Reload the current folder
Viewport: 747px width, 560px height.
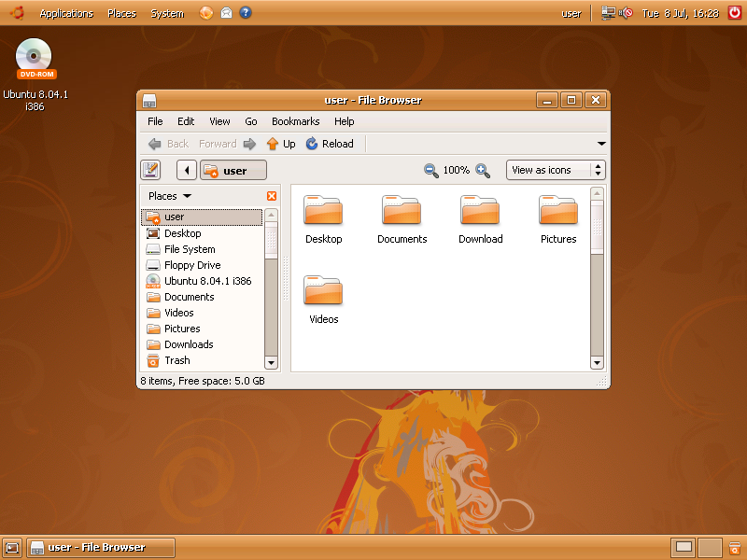tap(330, 144)
